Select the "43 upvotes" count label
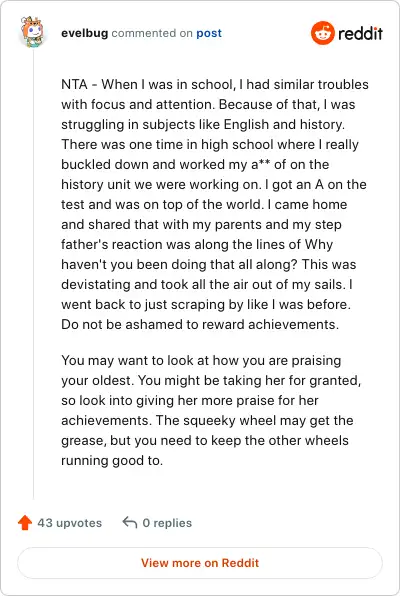This screenshot has width=400, height=596. [x=70, y=523]
